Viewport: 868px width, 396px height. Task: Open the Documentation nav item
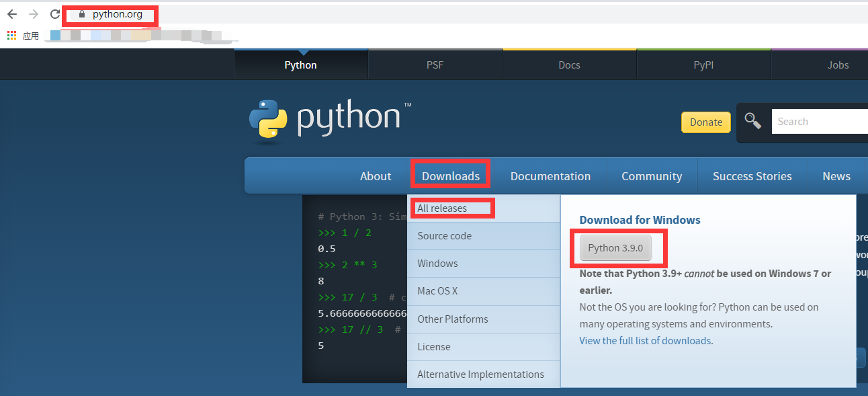point(550,175)
